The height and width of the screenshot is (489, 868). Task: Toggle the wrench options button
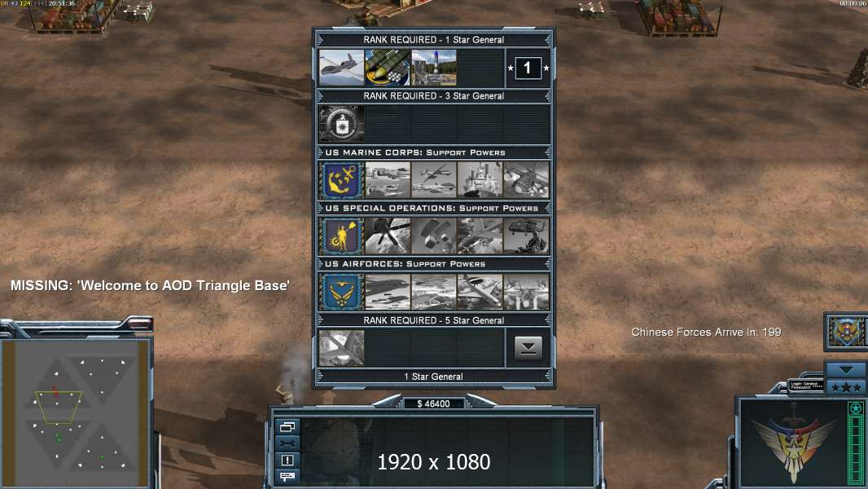click(x=287, y=443)
